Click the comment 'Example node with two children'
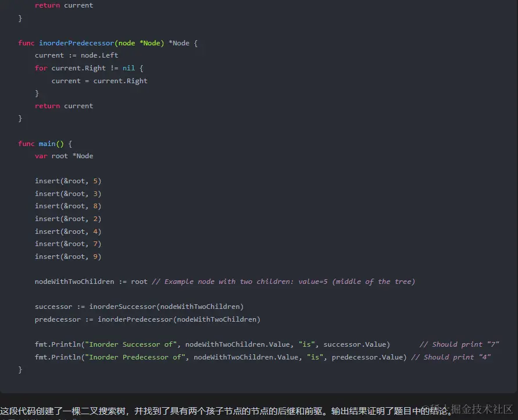Screen dimensions: 518x420 click(283, 282)
